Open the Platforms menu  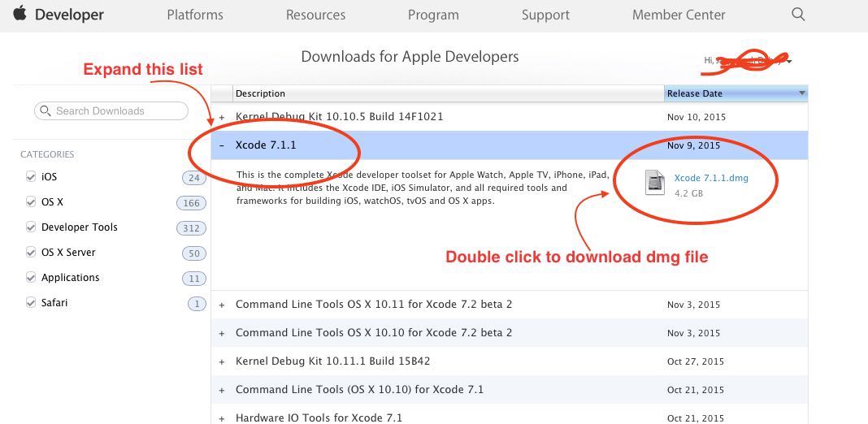click(195, 15)
